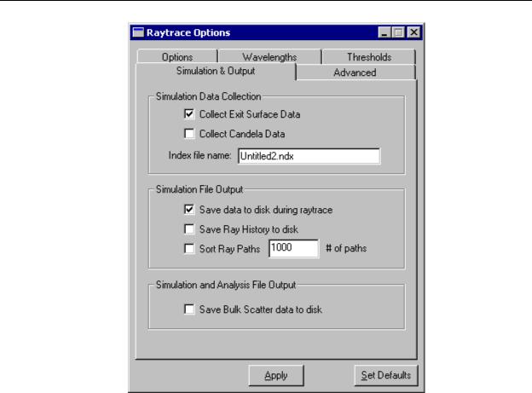Click the Simulation Data Collection group label
This screenshot has height=393, width=532.
(208, 96)
